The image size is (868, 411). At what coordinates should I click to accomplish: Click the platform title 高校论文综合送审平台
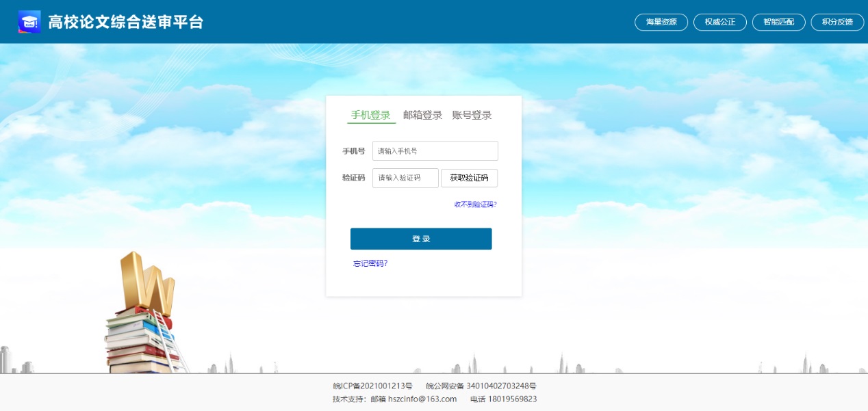[x=123, y=21]
